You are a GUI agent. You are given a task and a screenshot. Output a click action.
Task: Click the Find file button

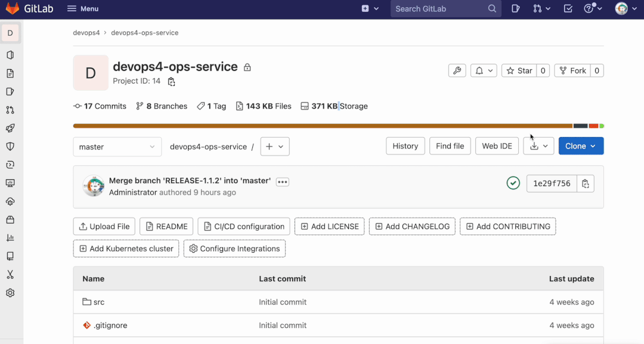(450, 146)
